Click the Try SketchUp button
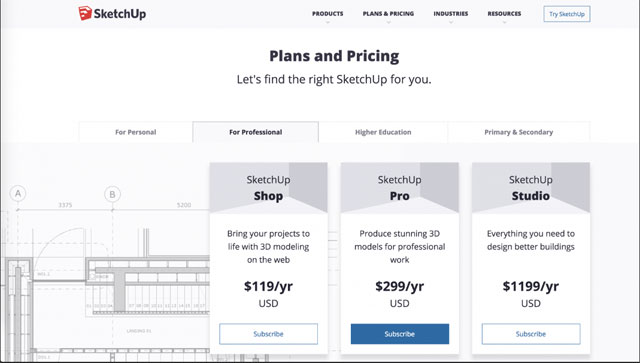640x363 pixels. click(567, 14)
